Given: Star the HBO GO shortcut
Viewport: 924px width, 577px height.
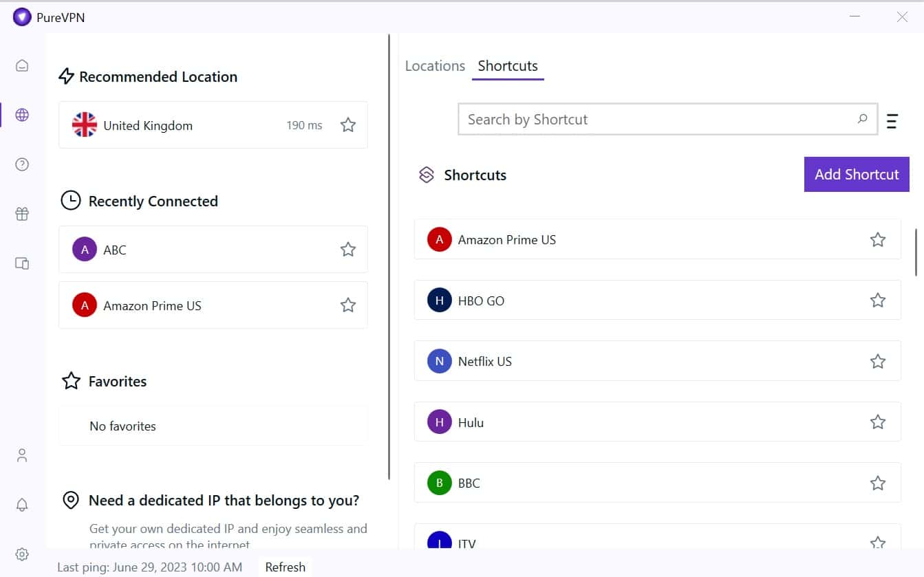Looking at the screenshot, I should coord(878,301).
